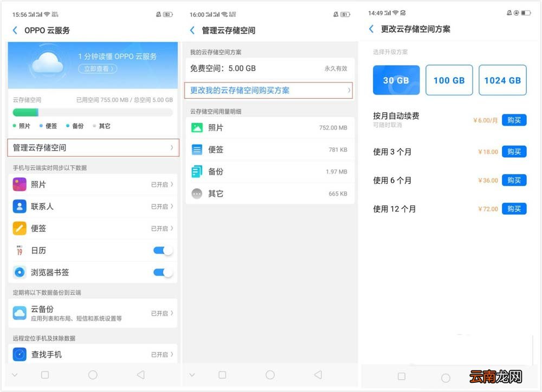542x392 pixels.
Task: Tap the 免费空间: 5.00 GB row
Action: click(269, 68)
